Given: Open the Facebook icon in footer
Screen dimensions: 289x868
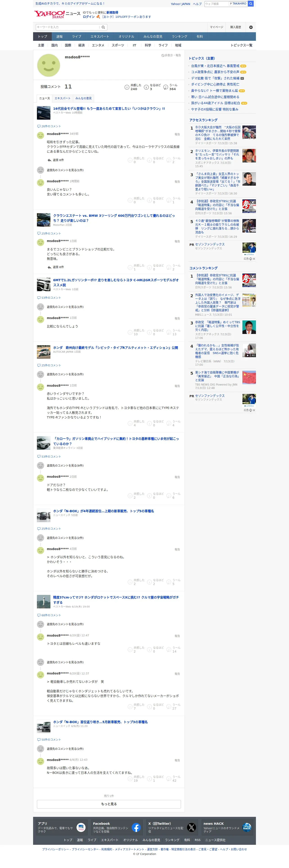Looking at the screenshot, I should pyautogui.click(x=136, y=827).
